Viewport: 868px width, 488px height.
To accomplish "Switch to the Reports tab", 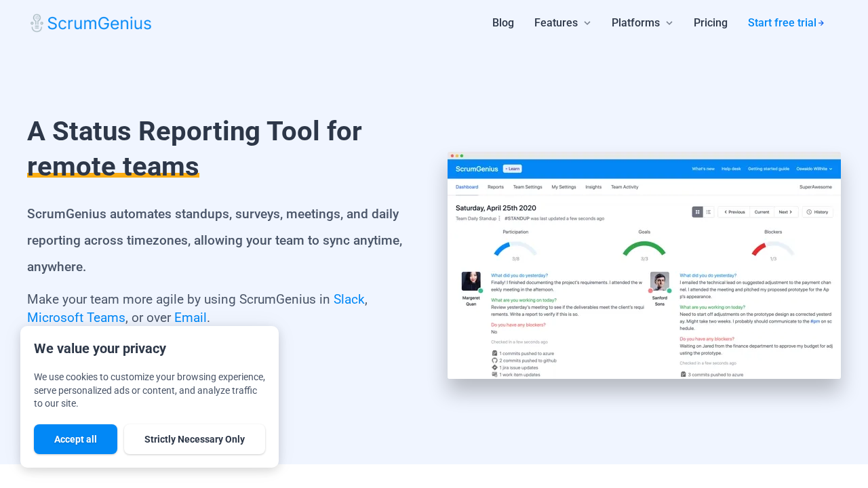I will [496, 187].
